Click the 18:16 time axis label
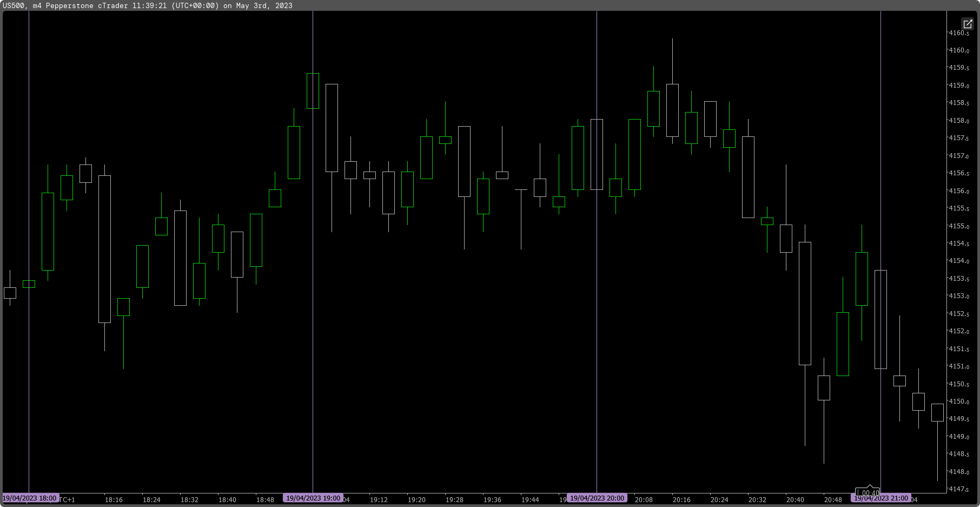The width and height of the screenshot is (980, 507). 114,500
